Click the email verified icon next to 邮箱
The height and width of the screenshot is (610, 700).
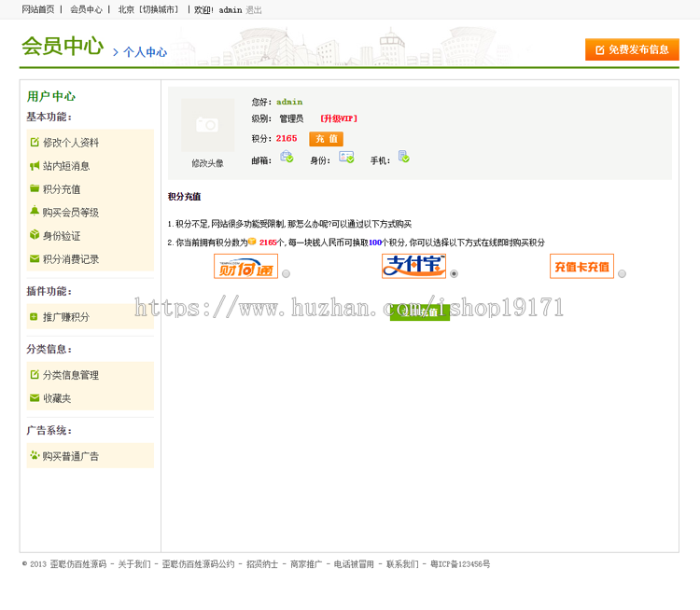[x=287, y=157]
